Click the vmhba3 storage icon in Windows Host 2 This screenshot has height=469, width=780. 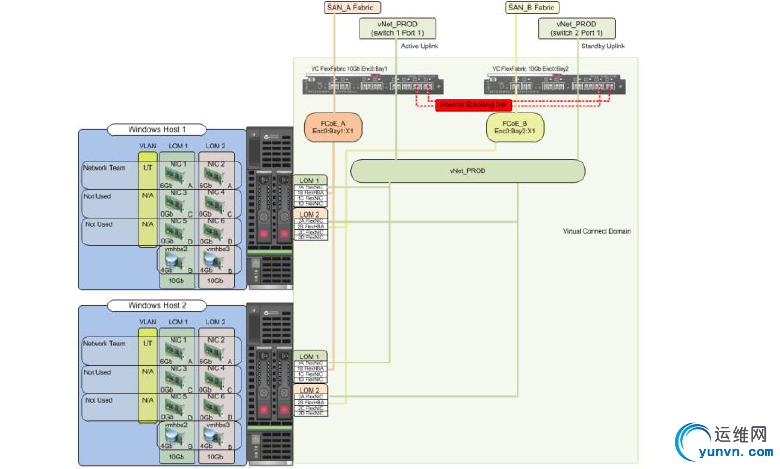click(x=213, y=437)
